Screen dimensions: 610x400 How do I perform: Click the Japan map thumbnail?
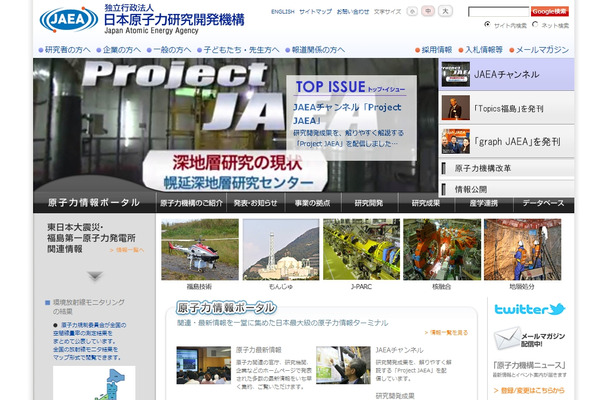click(x=95, y=383)
